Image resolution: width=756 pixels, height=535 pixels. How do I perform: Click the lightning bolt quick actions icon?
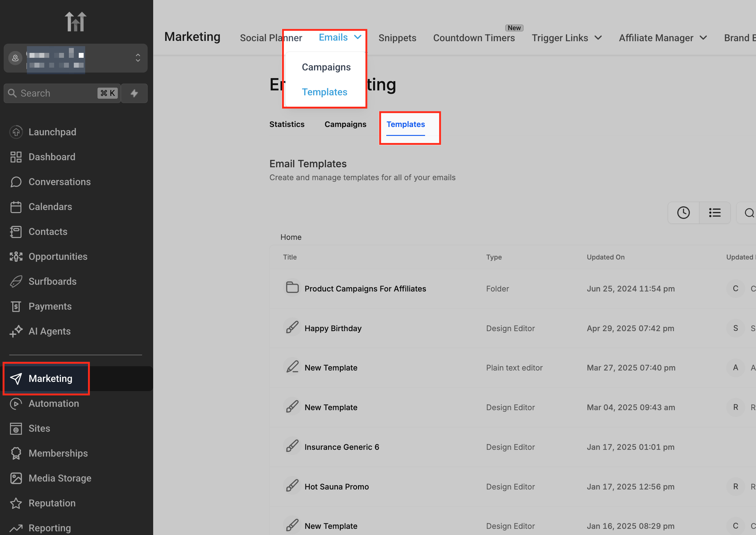[134, 93]
